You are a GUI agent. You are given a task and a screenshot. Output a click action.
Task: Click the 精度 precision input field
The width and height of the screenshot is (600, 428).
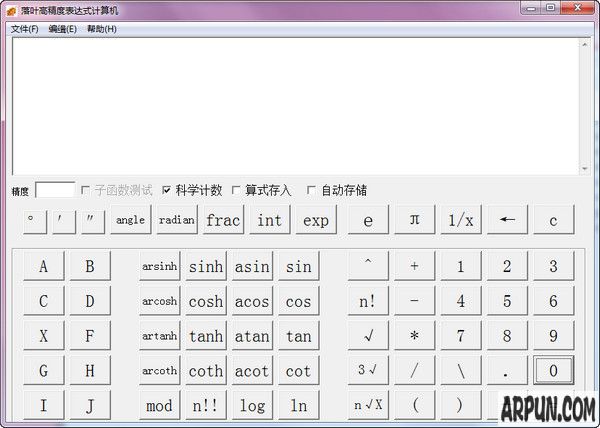(55, 190)
